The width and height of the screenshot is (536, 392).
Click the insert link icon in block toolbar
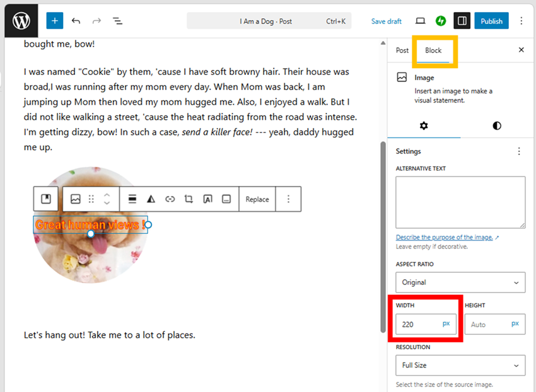point(170,199)
